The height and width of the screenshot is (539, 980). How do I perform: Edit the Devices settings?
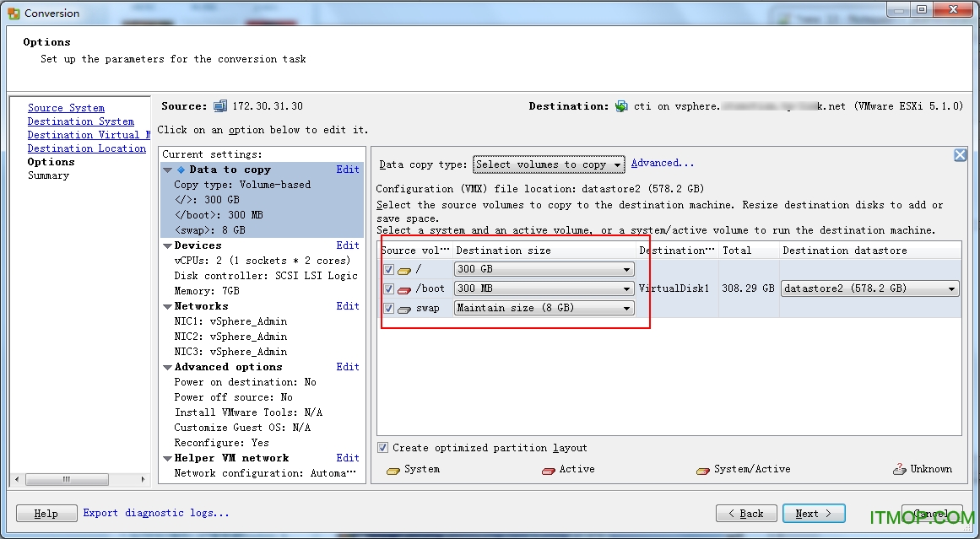[348, 245]
